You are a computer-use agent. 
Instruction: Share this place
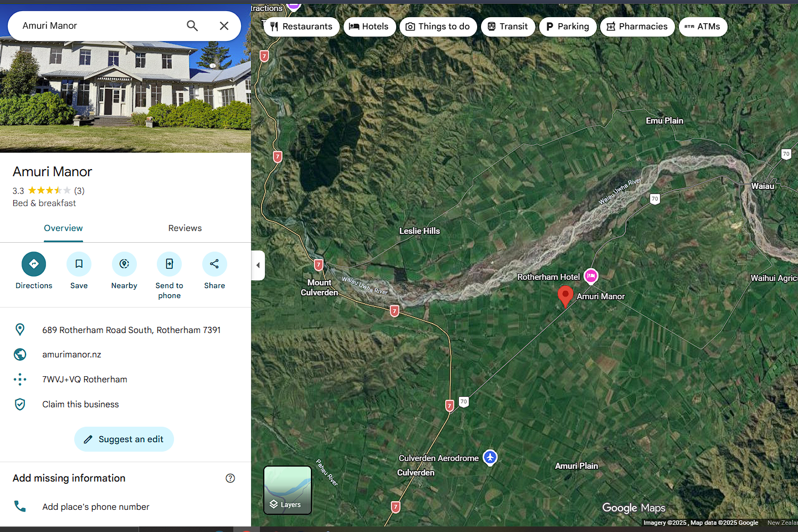pyautogui.click(x=214, y=264)
